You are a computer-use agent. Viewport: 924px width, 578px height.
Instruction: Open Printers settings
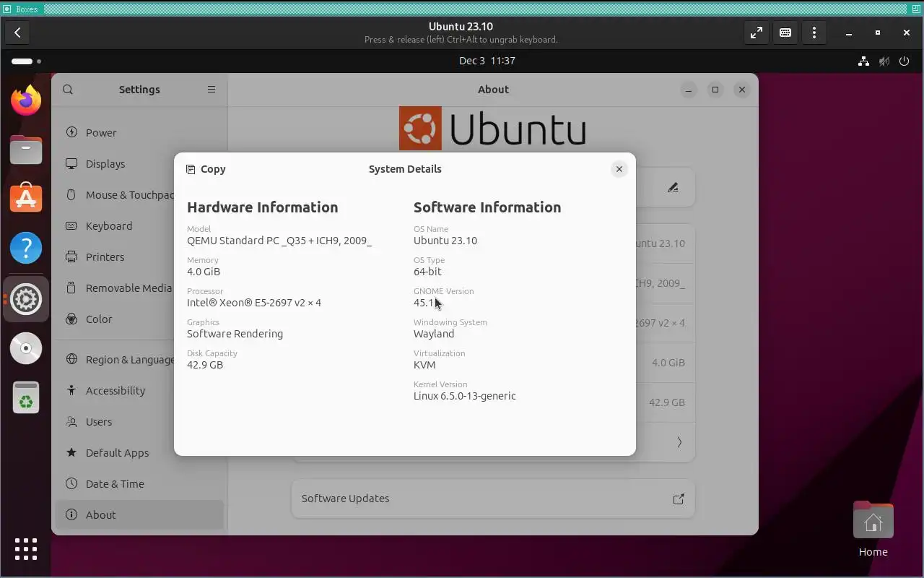tap(139, 257)
